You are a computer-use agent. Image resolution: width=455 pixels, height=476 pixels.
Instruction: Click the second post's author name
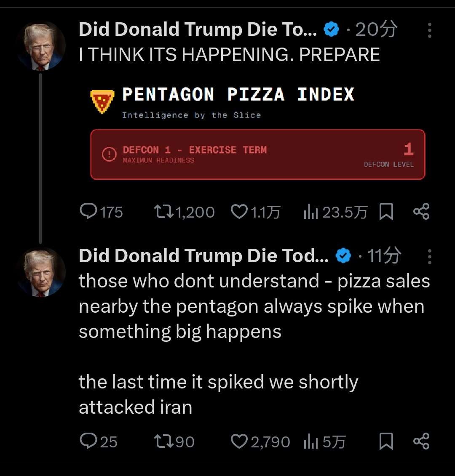pyautogui.click(x=203, y=256)
